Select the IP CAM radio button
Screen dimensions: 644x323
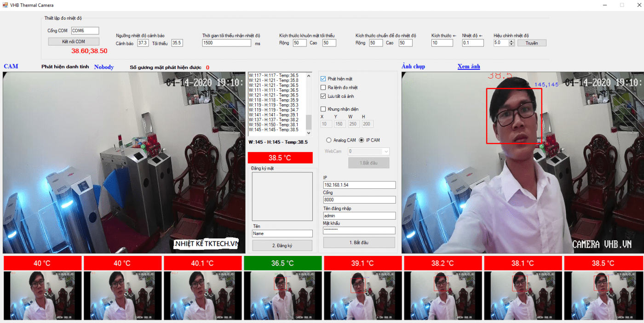(361, 140)
